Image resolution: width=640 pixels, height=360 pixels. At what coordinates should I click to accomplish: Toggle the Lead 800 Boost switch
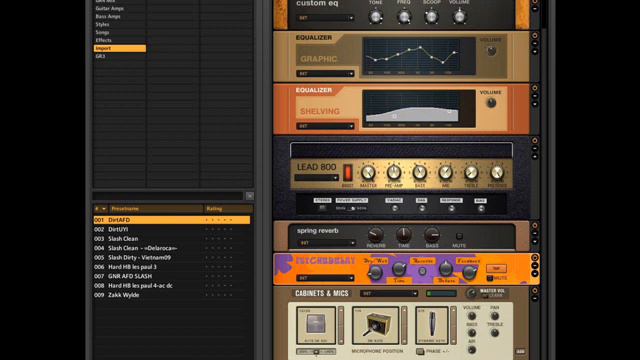pos(347,173)
